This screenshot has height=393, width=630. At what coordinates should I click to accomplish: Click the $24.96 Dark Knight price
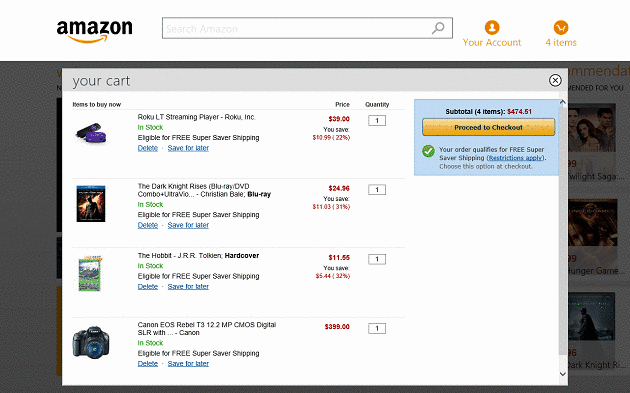coord(339,188)
